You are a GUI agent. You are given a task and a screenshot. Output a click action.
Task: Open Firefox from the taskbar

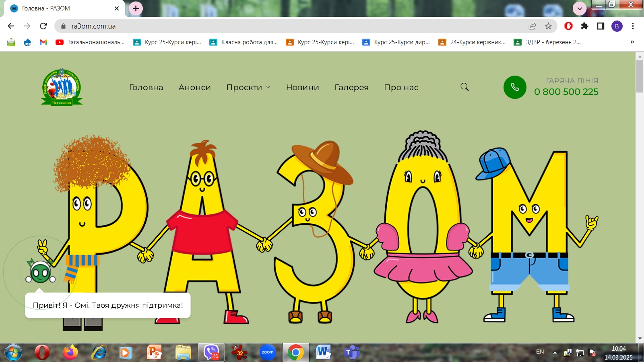coord(70,352)
